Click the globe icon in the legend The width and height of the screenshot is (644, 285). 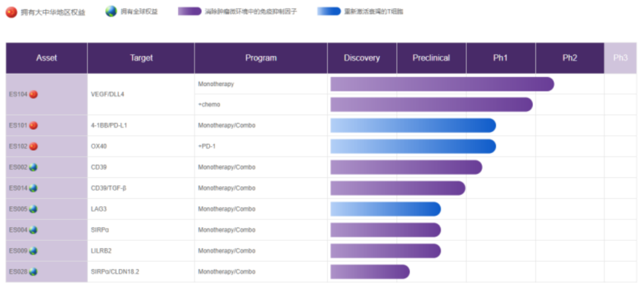(111, 12)
